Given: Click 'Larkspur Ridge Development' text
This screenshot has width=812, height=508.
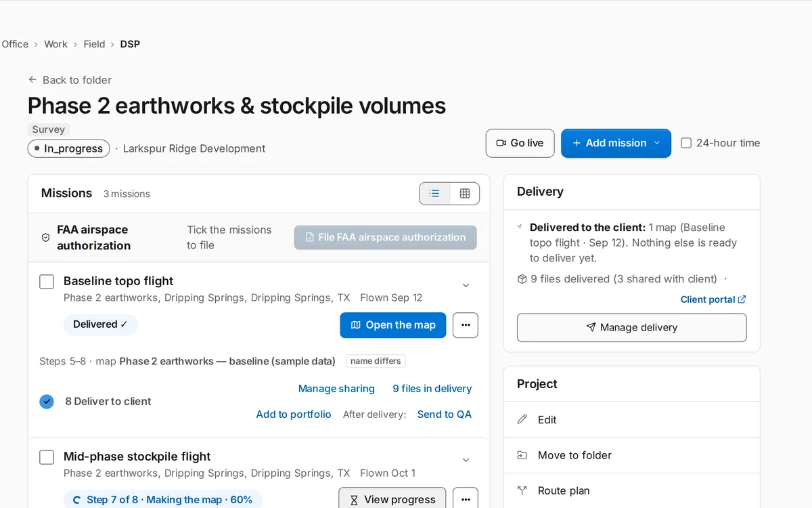Looking at the screenshot, I should click(194, 148).
